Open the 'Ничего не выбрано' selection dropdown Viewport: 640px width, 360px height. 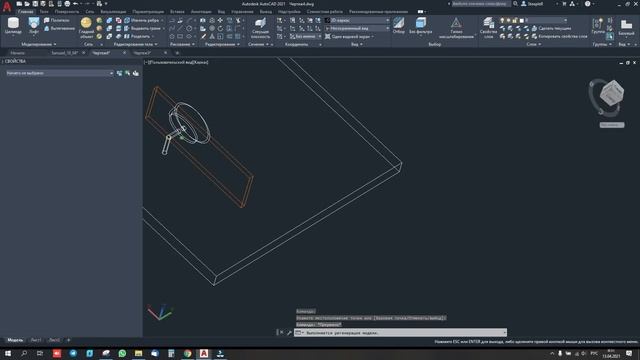[59, 73]
